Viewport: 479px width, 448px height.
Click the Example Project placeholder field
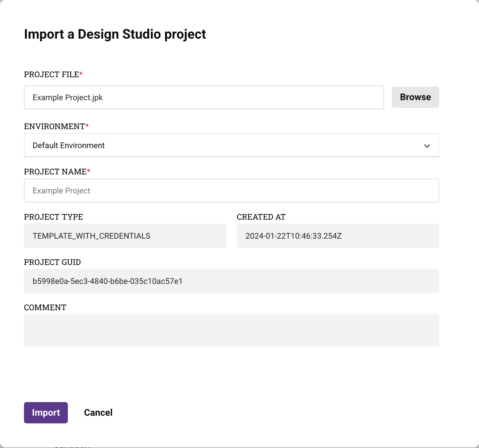pos(232,190)
